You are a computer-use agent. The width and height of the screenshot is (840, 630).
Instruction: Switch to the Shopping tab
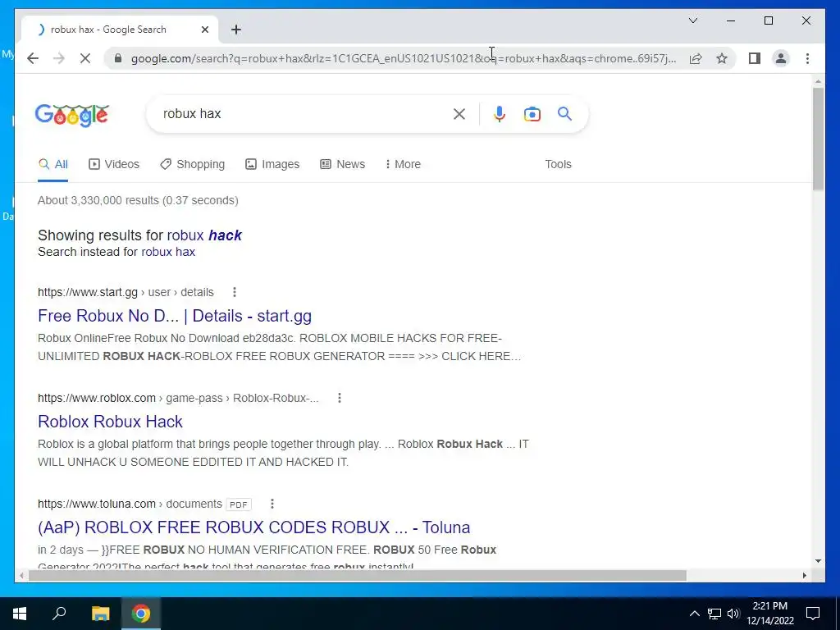pos(192,164)
